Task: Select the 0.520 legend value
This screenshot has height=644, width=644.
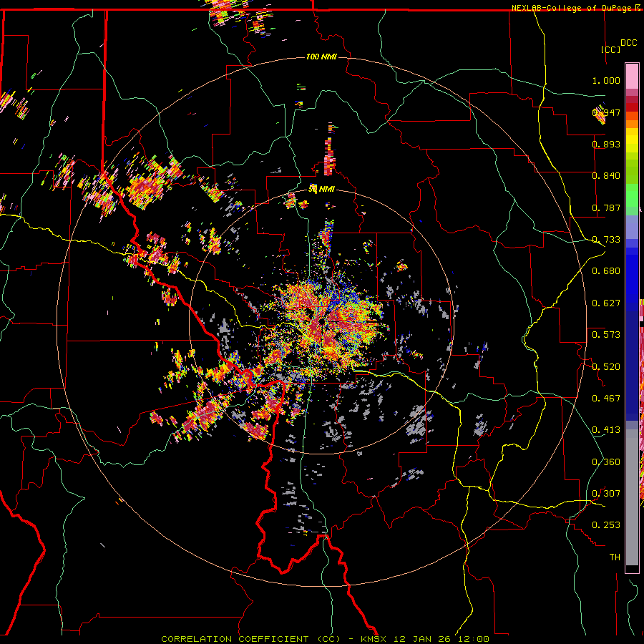Action: [x=606, y=367]
